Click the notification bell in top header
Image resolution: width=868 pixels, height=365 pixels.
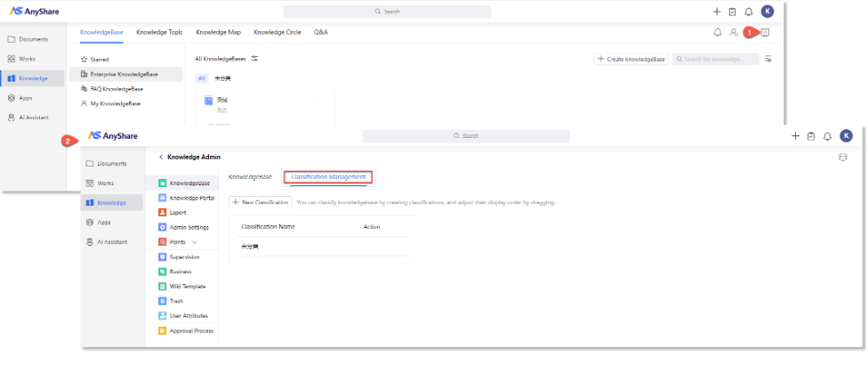(x=748, y=12)
